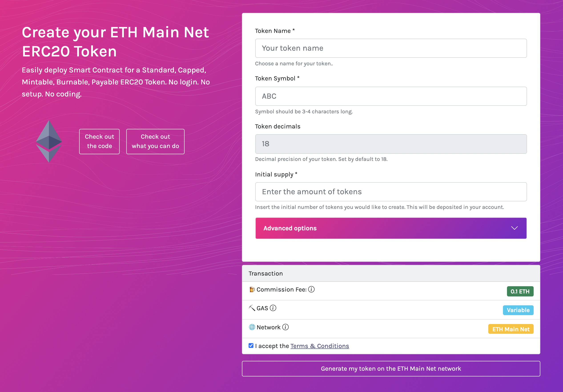Click the Ethereum logo graphic
This screenshot has height=392, width=563.
(x=49, y=142)
